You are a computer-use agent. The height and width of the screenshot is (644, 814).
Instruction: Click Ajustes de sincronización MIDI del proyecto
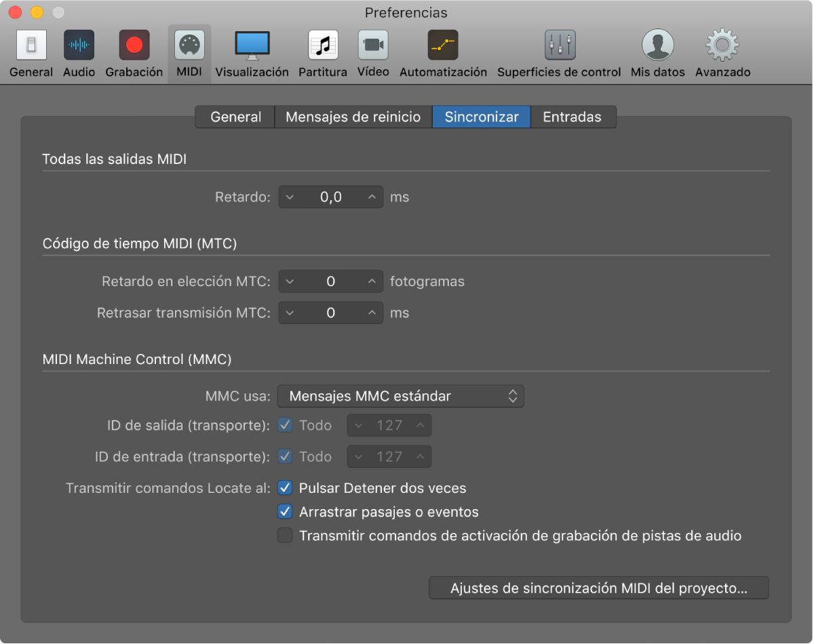point(598,588)
